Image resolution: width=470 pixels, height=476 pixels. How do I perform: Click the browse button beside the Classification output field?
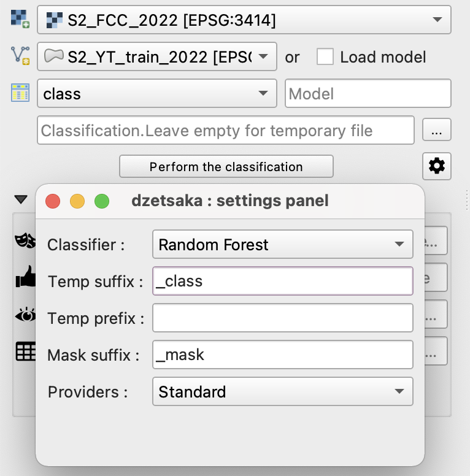437,131
